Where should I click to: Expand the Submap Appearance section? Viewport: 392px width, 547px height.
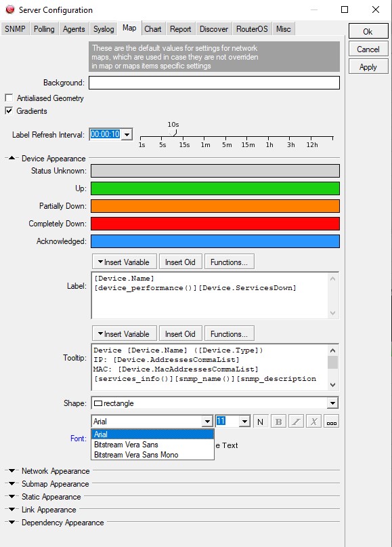point(12,483)
